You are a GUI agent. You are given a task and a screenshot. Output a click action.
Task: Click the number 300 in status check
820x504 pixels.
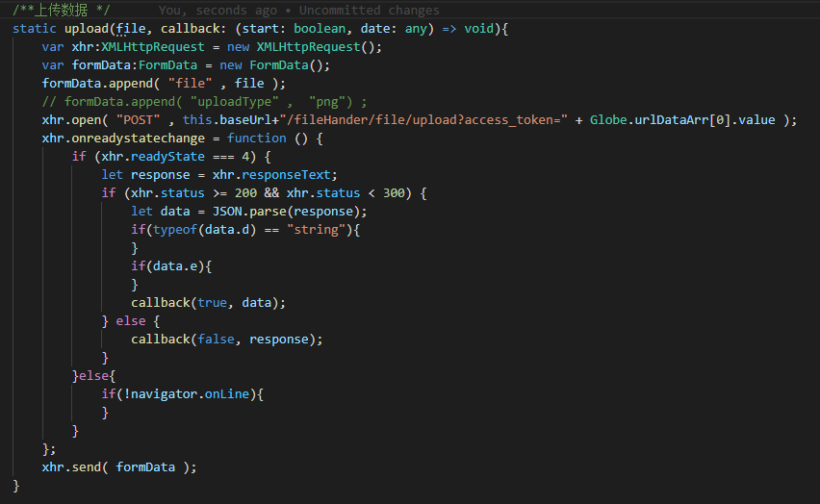pos(394,193)
